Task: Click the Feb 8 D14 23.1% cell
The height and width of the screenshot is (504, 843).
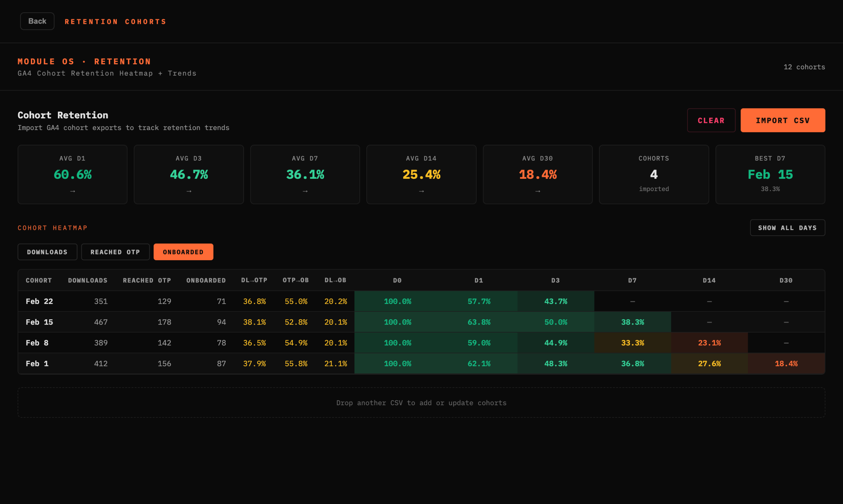Action: point(709,343)
